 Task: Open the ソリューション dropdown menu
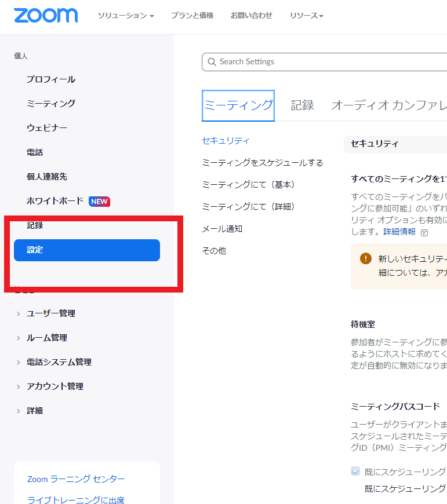(125, 16)
